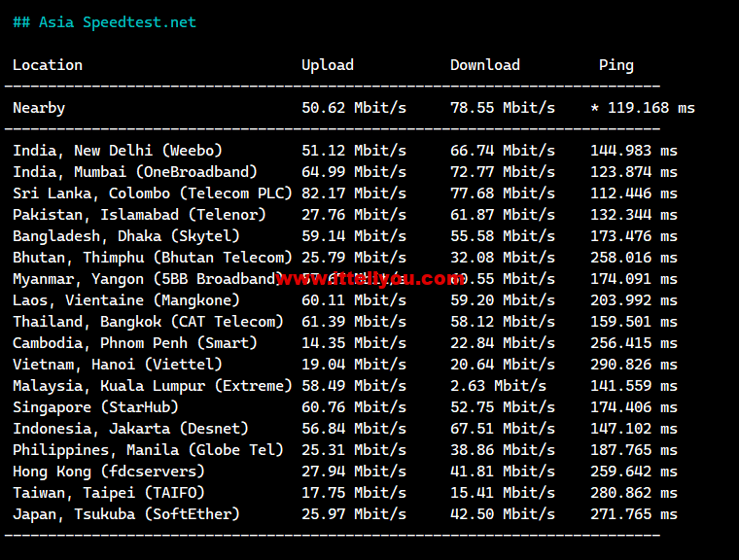This screenshot has height=560, width=739.
Task: Click Thimphu download 32.08 Mbit/s
Action: coord(503,258)
